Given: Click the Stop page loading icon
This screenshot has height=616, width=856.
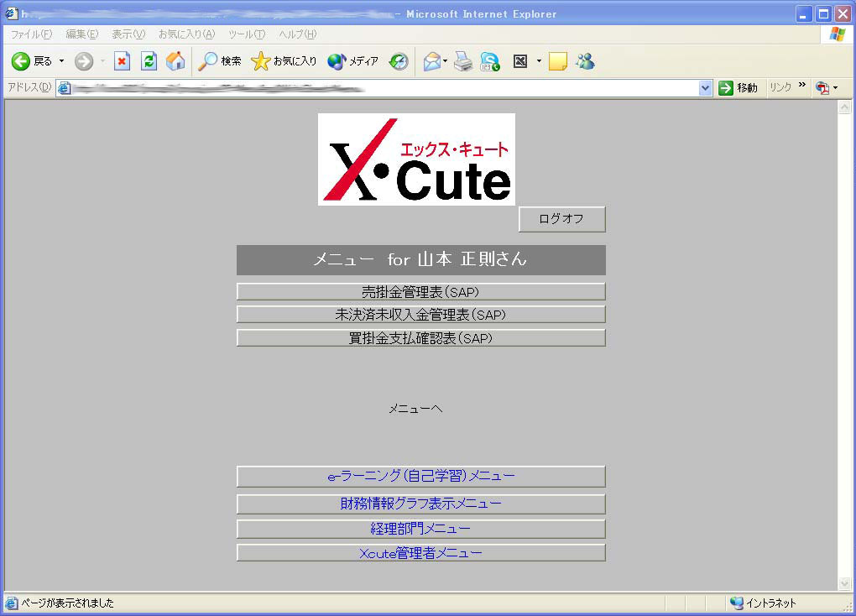Looking at the screenshot, I should pyautogui.click(x=122, y=61).
